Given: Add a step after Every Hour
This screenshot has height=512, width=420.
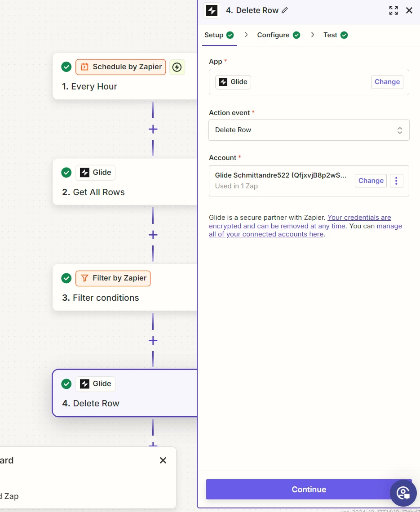Looking at the screenshot, I should click(x=153, y=129).
